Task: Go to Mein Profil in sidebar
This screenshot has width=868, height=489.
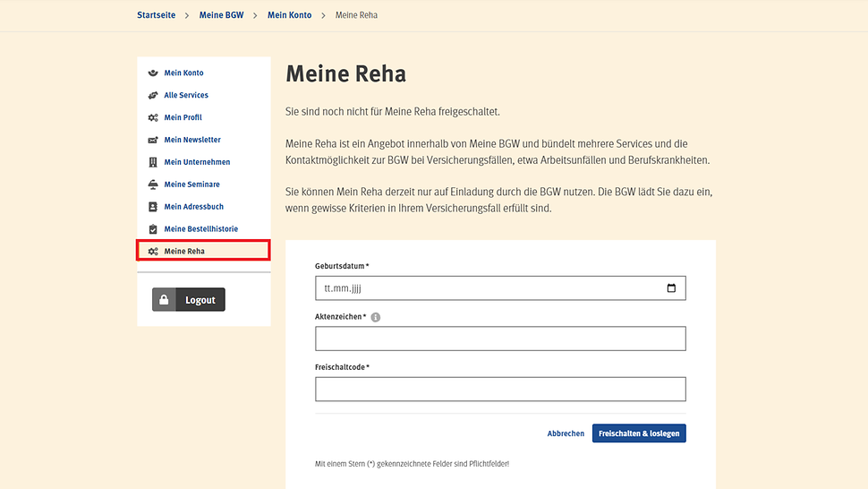Action: coord(183,117)
